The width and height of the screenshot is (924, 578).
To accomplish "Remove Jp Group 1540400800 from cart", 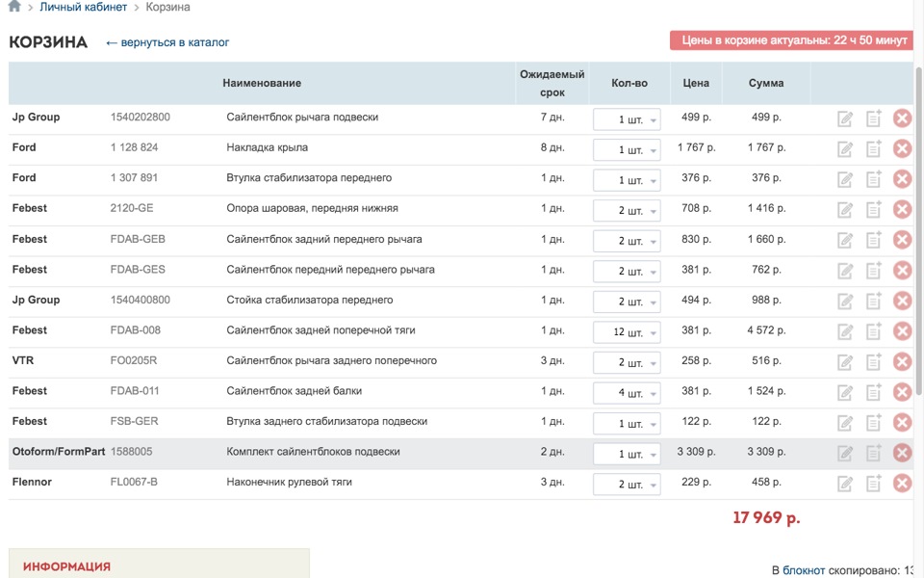I will 902,301.
